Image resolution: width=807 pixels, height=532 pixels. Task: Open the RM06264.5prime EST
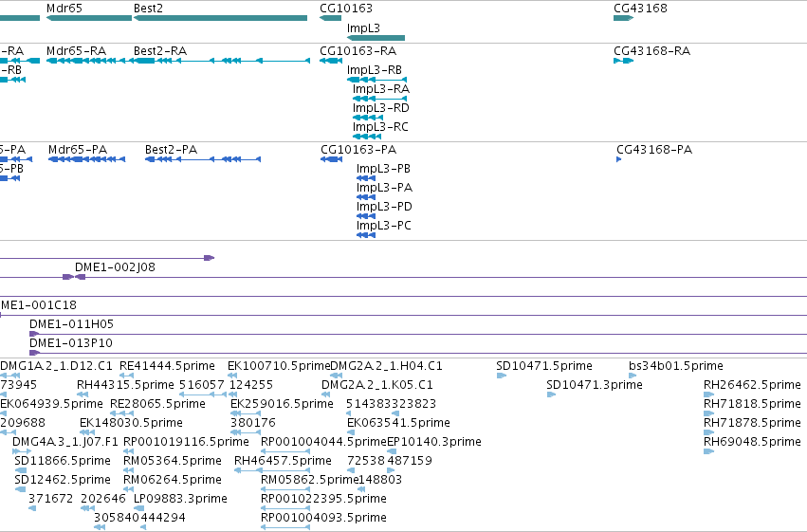coord(173,480)
